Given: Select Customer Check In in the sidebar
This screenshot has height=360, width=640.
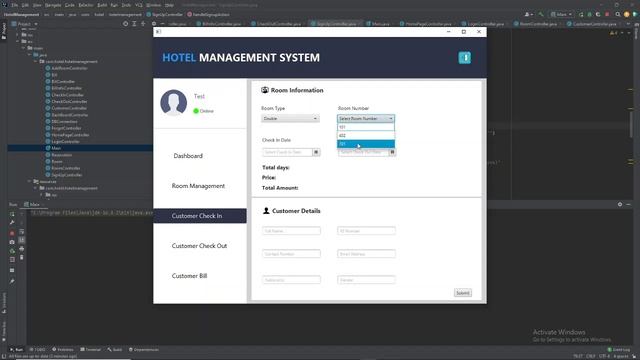Looking at the screenshot, I should 200,216.
